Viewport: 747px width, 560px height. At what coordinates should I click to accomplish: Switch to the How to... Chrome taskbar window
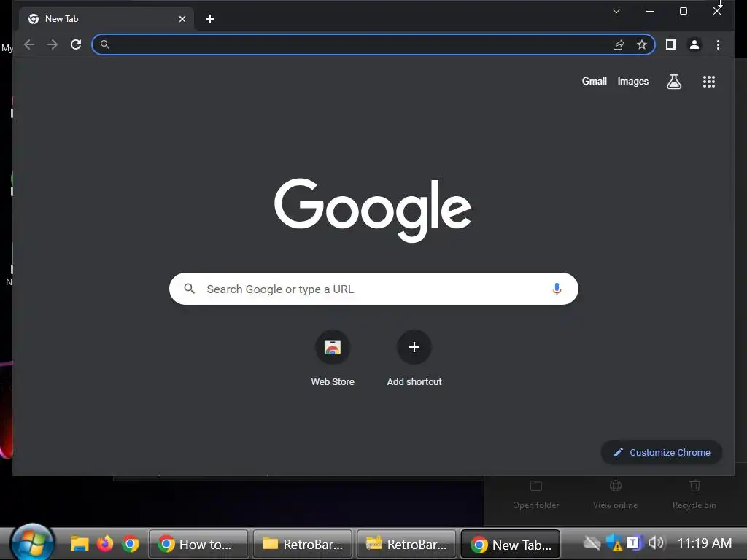click(x=198, y=544)
